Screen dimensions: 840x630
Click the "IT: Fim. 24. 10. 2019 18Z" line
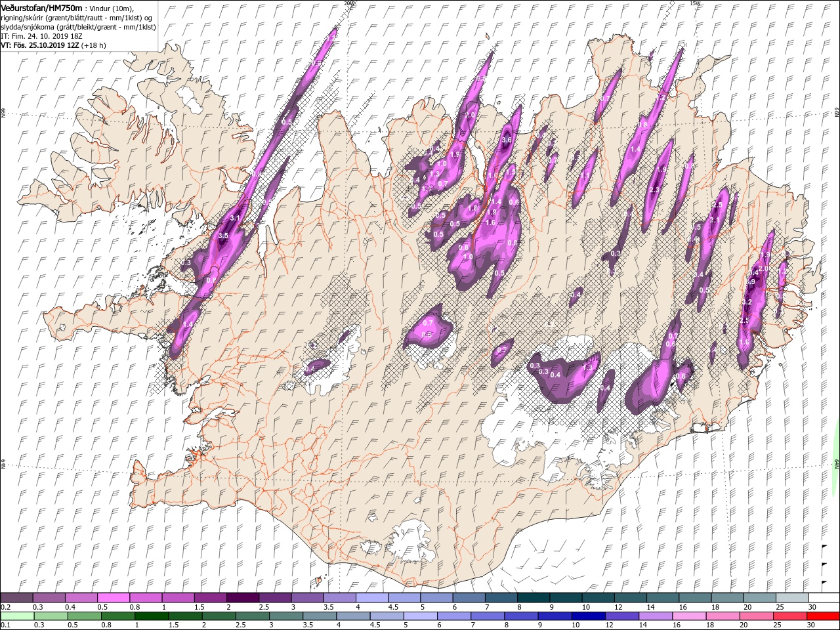point(43,37)
